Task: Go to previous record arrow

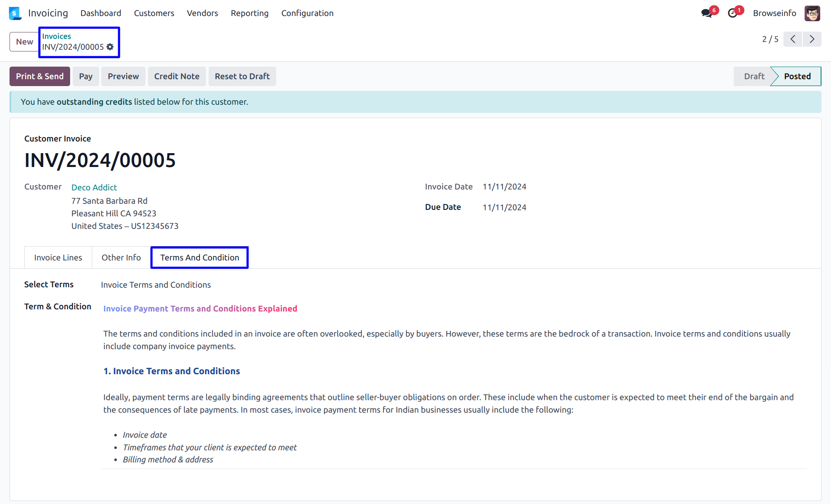Action: [792, 39]
